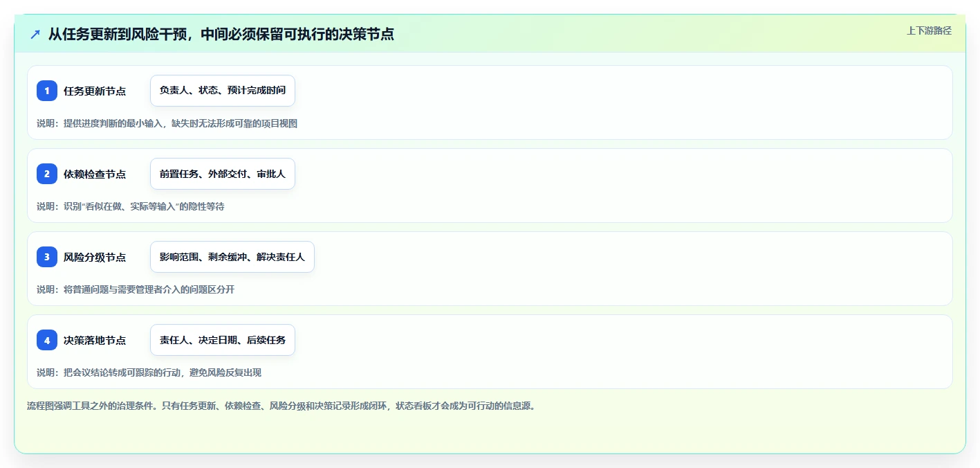Viewport: 980px width, 468px height.
Task: Click the 依赖检查节点 label
Action: pos(95,174)
